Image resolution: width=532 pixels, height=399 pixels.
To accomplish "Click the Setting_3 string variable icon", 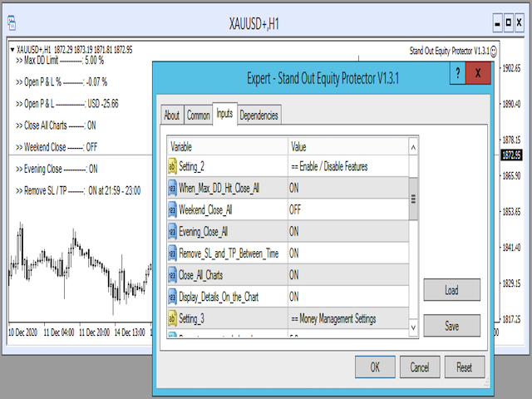I will tap(172, 318).
